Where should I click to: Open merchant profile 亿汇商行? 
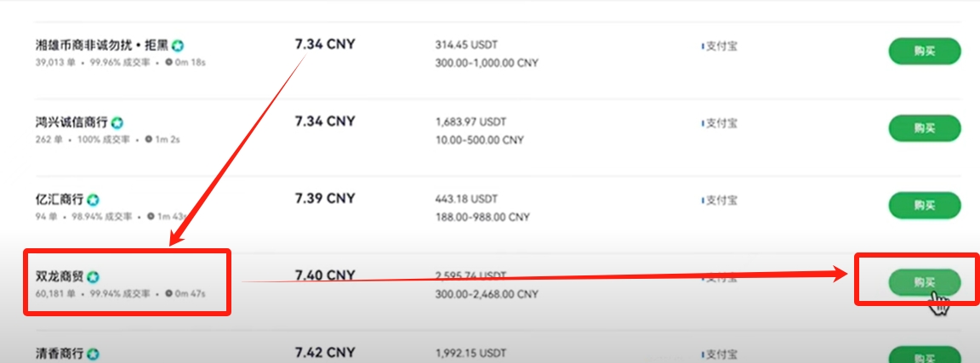coord(60,200)
